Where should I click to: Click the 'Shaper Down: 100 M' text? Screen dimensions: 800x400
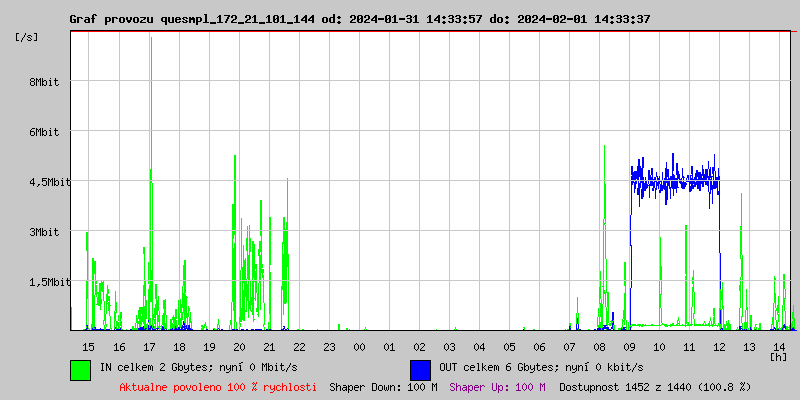point(383,387)
